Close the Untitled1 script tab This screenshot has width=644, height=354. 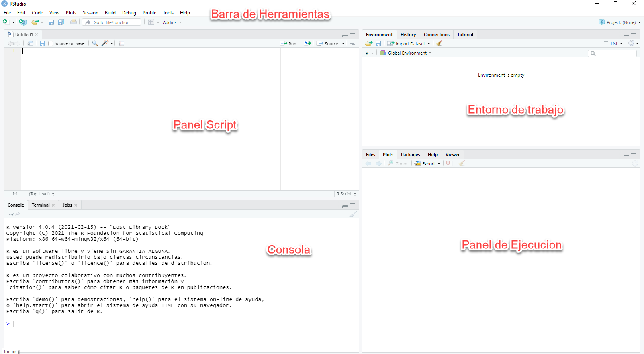37,35
